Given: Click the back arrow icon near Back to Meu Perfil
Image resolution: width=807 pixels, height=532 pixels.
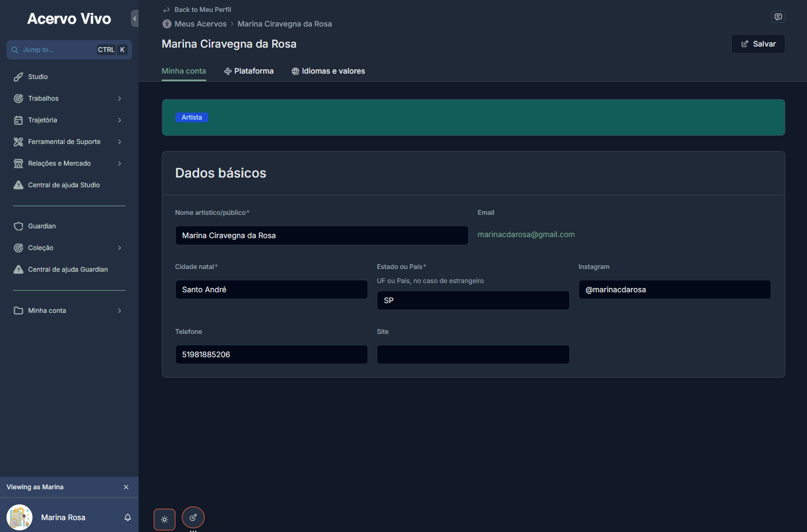Looking at the screenshot, I should tap(167, 10).
